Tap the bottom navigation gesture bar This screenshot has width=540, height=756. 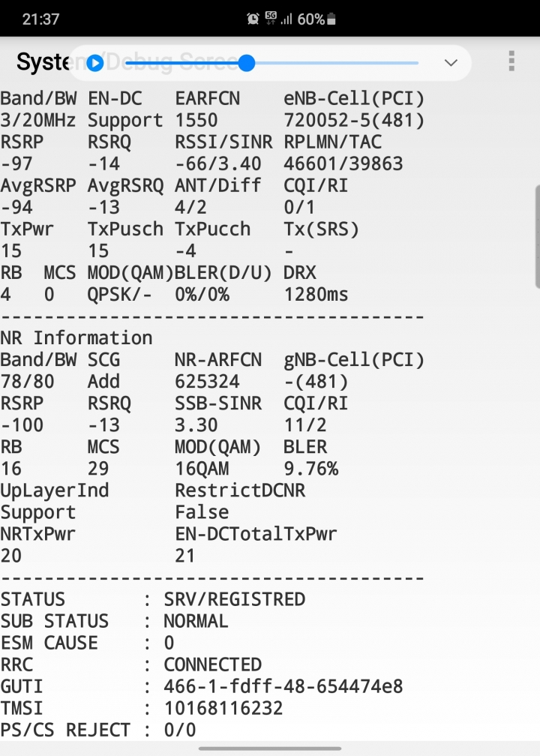[x=270, y=748]
